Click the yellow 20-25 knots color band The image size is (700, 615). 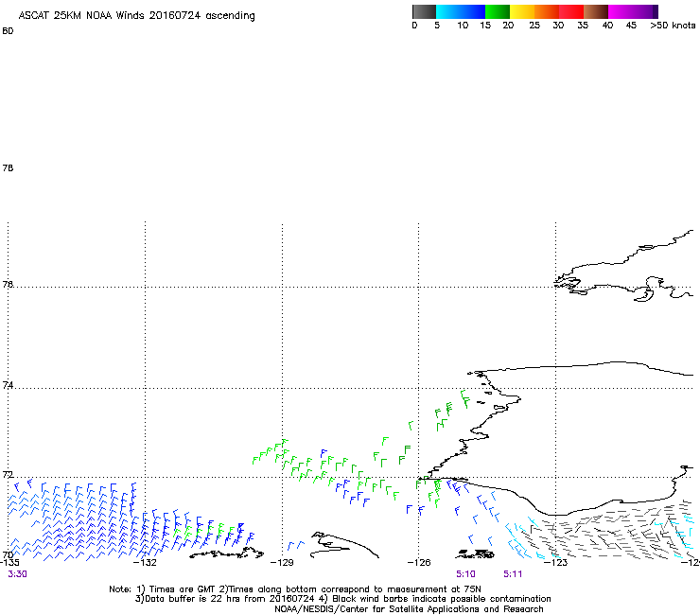(x=522, y=11)
